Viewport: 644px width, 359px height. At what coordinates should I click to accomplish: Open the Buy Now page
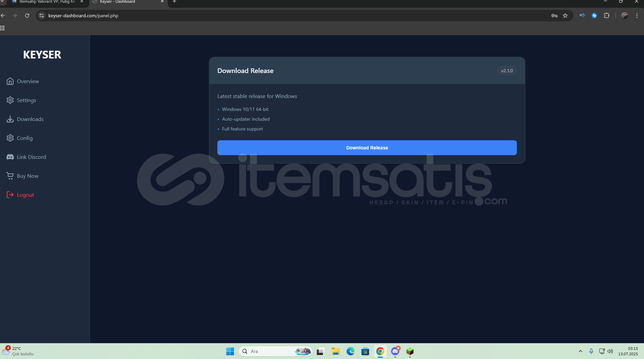pos(27,176)
